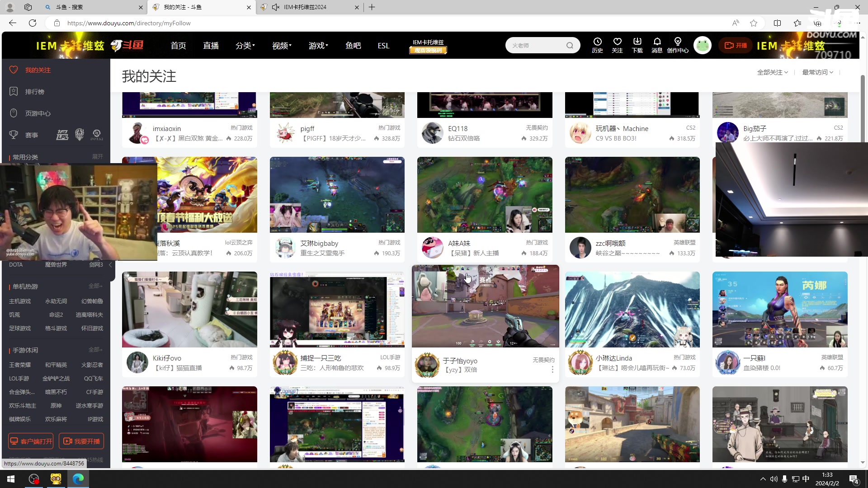Click the 关注 heart icon in header
This screenshot has height=488, width=868.
click(x=617, y=45)
